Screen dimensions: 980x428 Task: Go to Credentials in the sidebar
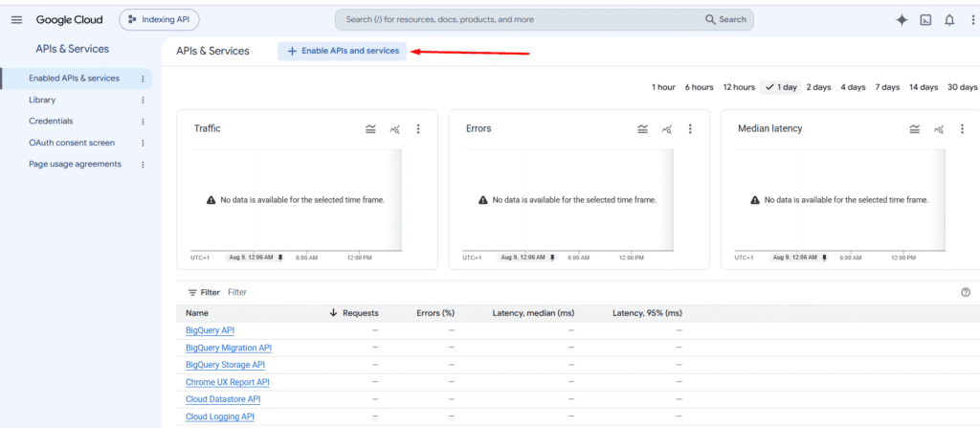[51, 121]
